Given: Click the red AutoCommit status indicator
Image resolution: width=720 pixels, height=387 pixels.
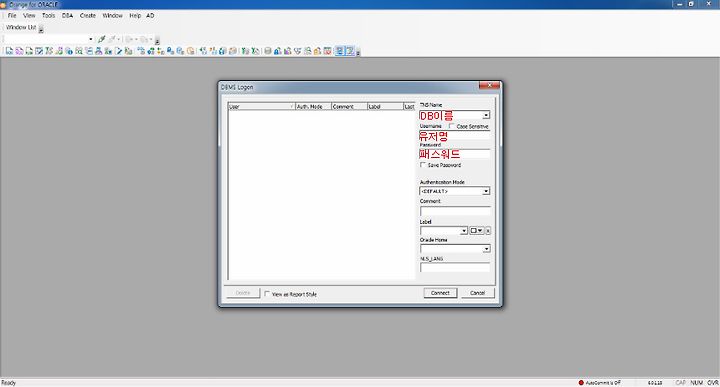Looking at the screenshot, I should [x=581, y=382].
